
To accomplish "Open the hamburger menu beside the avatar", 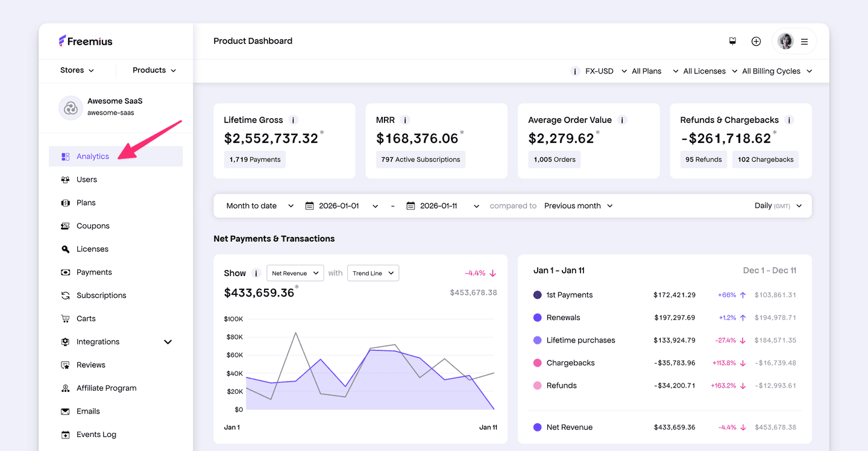I will click(804, 42).
